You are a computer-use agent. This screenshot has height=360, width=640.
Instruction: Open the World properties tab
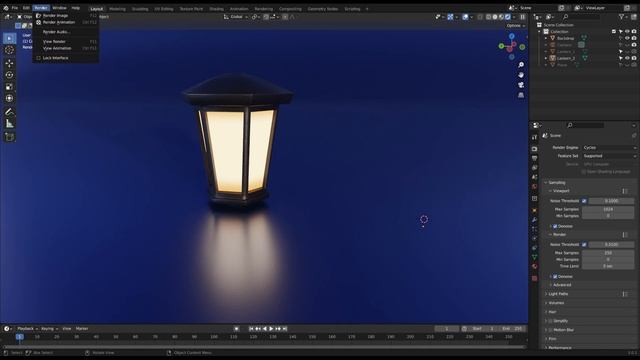click(535, 187)
